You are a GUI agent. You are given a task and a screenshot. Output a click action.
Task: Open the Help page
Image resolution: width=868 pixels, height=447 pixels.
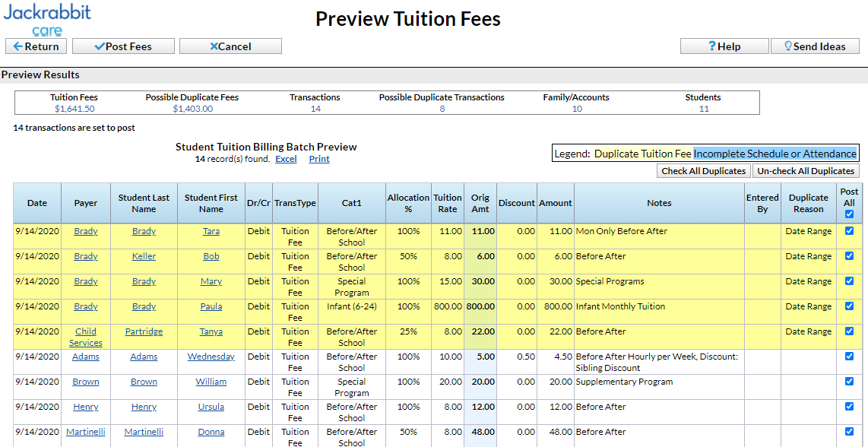(x=724, y=46)
